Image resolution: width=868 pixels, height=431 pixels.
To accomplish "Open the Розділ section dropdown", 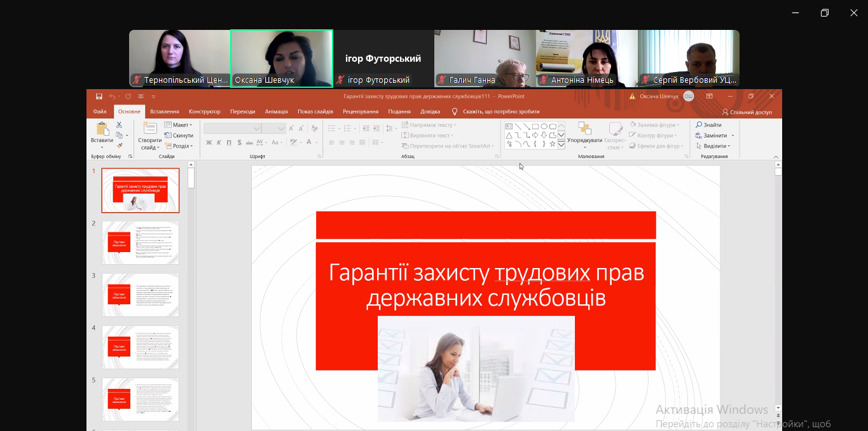I will coord(178,146).
